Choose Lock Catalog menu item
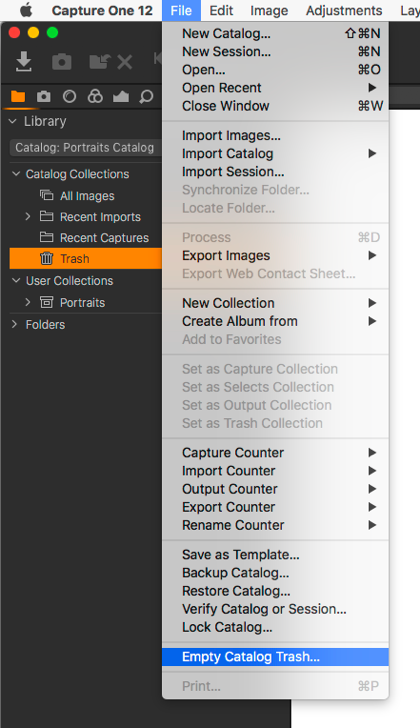 pyautogui.click(x=275, y=627)
